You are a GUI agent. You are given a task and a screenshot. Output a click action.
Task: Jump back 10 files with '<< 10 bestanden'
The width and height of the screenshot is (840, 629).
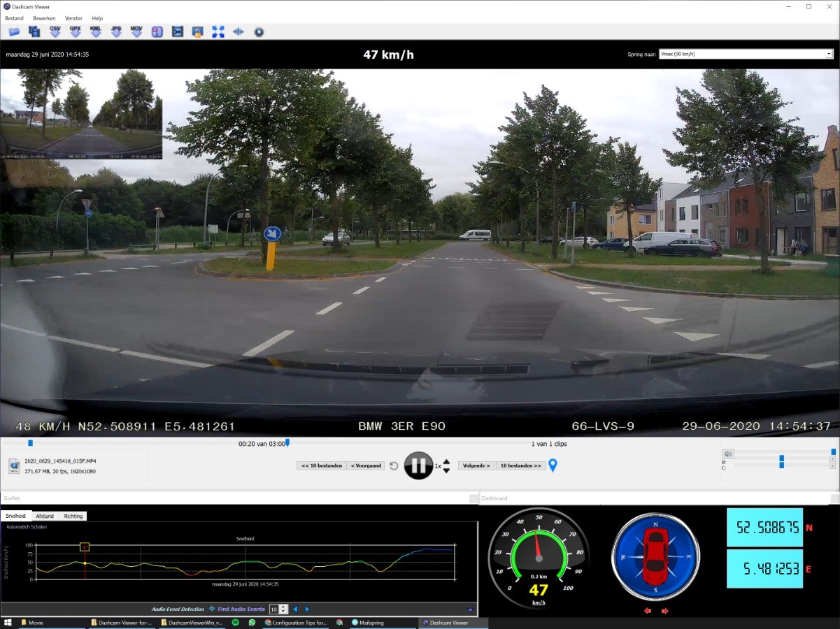(322, 465)
